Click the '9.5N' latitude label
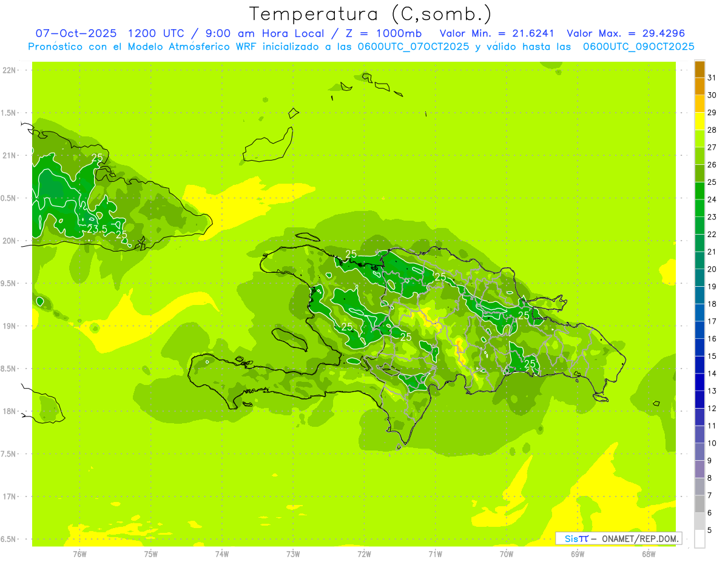Viewport: 728px width, 562px height. click(x=9, y=283)
